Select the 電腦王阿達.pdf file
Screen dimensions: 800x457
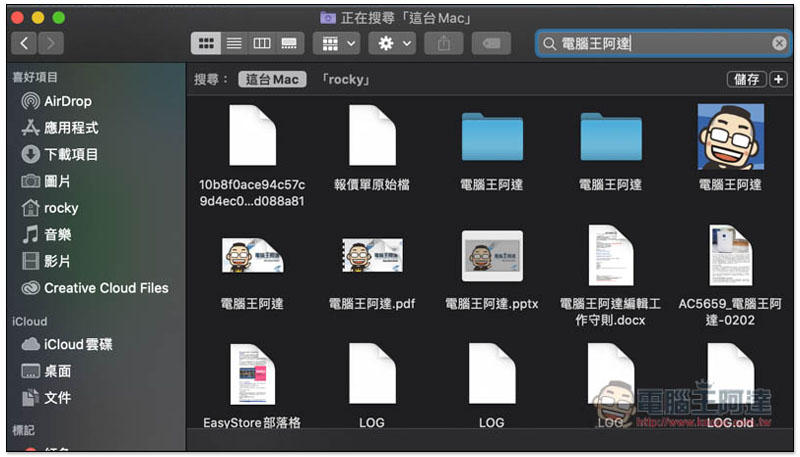click(372, 257)
